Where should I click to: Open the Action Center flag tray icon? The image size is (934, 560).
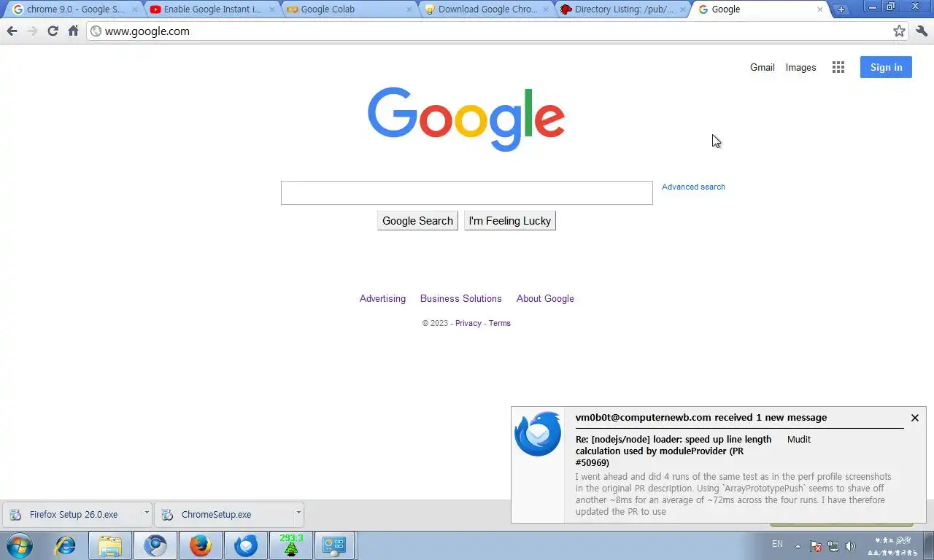coord(816,546)
